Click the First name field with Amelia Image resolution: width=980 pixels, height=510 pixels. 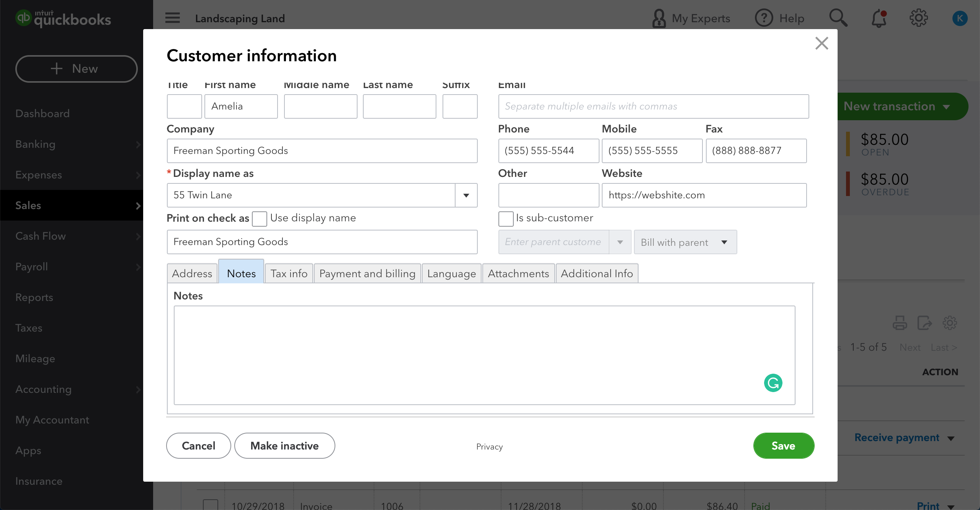point(241,106)
